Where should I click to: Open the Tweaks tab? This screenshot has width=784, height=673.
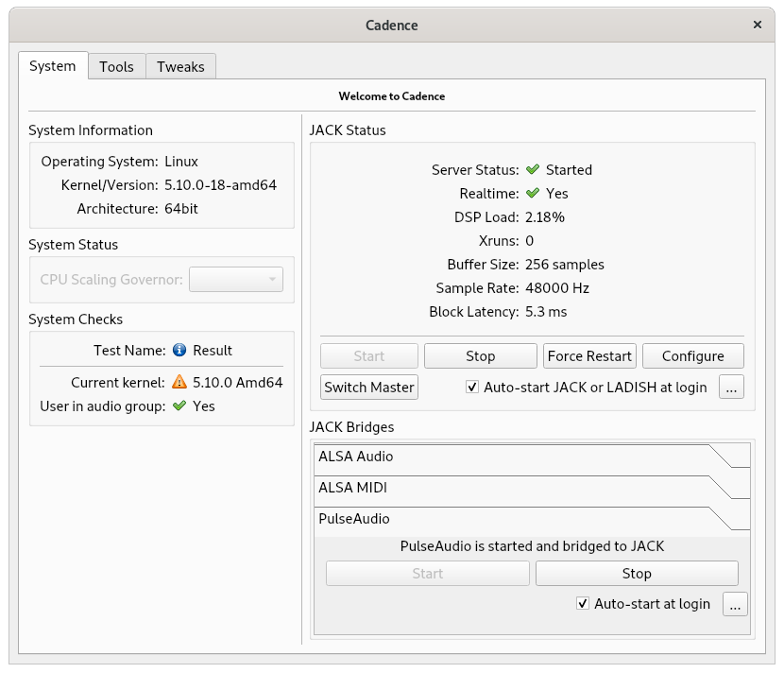(180, 66)
